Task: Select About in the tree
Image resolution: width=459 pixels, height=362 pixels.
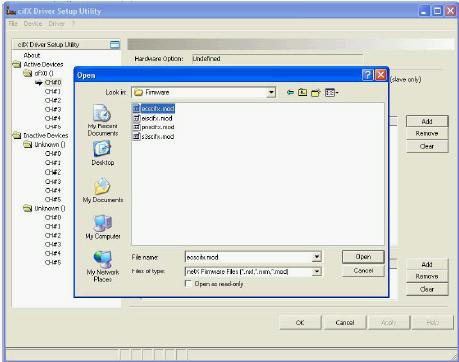Action: click(x=32, y=55)
